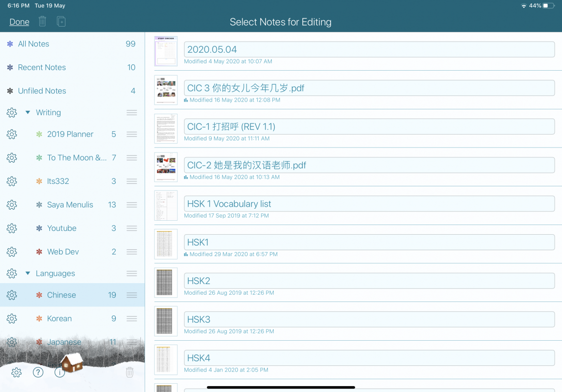Screen dimensions: 562x392
Task: Select the CIC-2 note thumbnail
Action: pos(166,167)
